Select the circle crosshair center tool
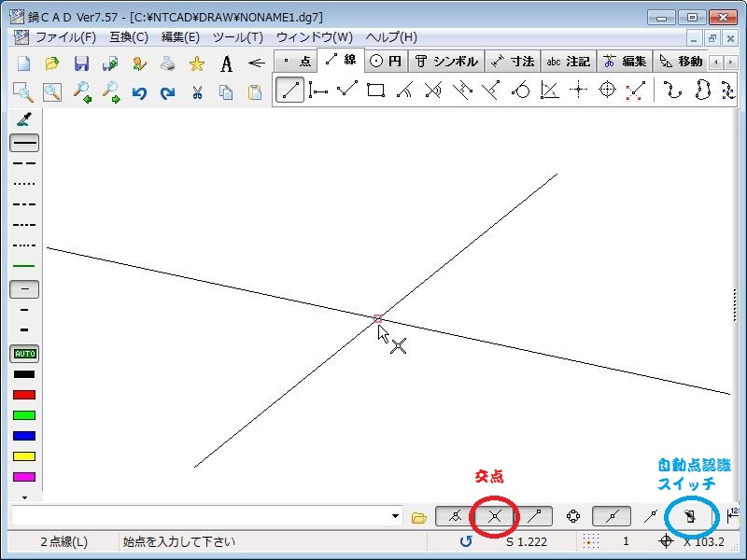The image size is (747, 560). pos(608,90)
